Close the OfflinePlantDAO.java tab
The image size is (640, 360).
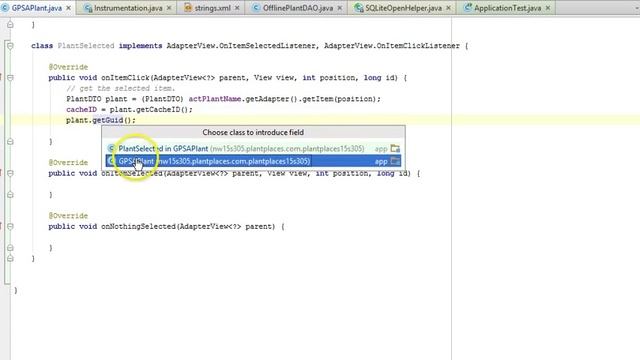click(340, 8)
